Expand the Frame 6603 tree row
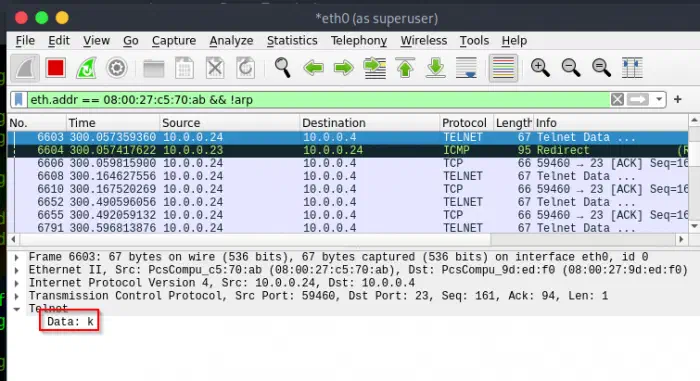The width and height of the screenshot is (700, 381). 17,257
